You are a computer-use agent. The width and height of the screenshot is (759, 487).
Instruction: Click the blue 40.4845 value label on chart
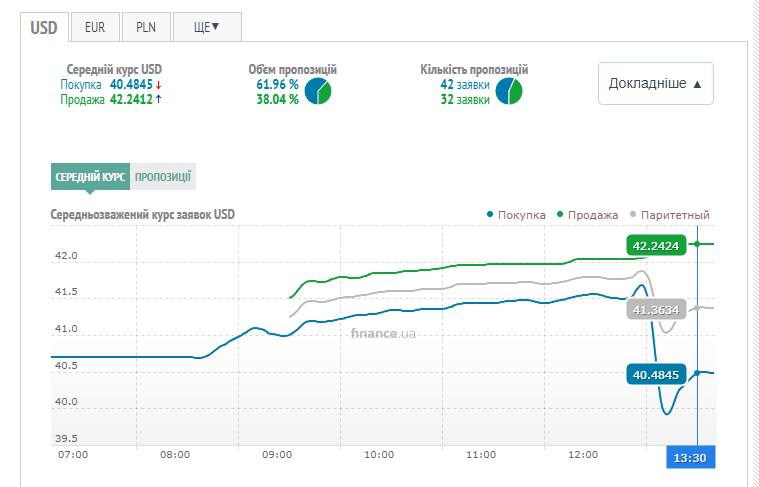[655, 375]
